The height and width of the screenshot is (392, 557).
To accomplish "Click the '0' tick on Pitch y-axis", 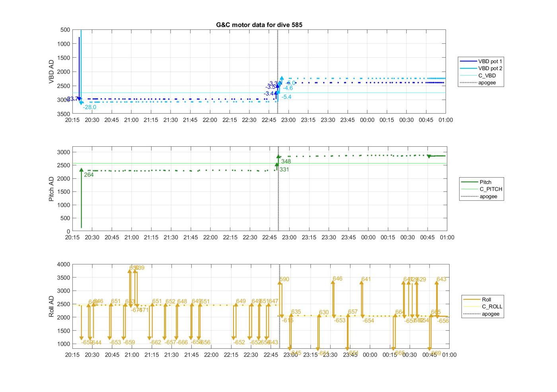I will (x=68, y=231).
